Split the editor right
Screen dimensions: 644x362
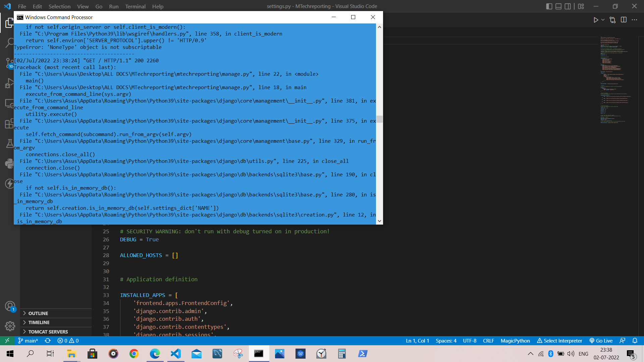[624, 20]
